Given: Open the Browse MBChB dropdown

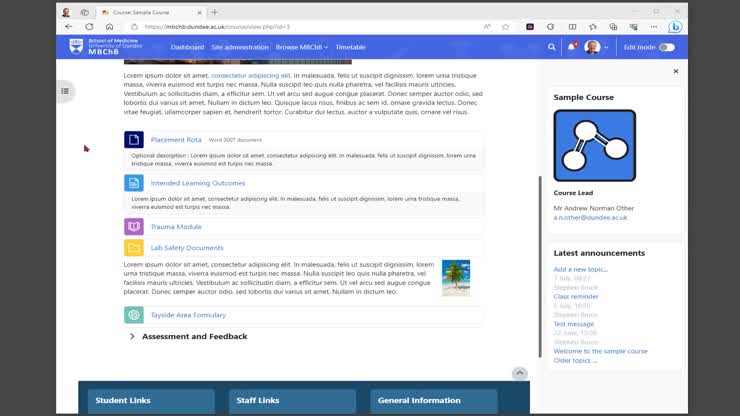Looking at the screenshot, I should coord(302,47).
